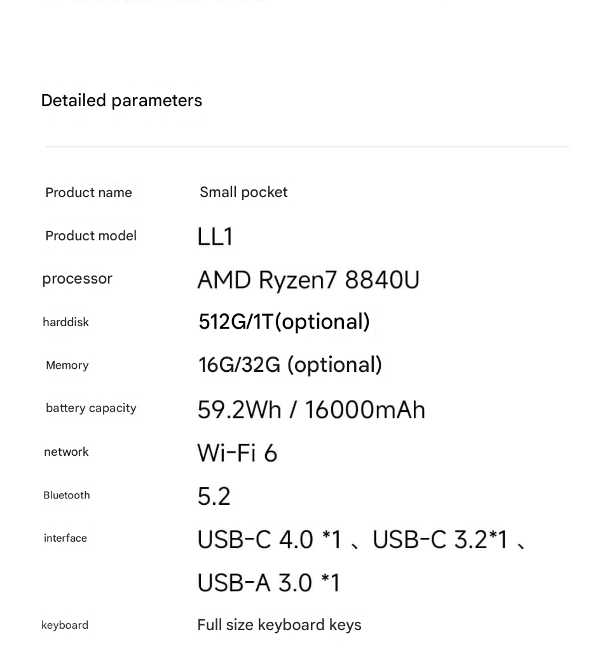Click the "network" row label

pyautogui.click(x=66, y=452)
